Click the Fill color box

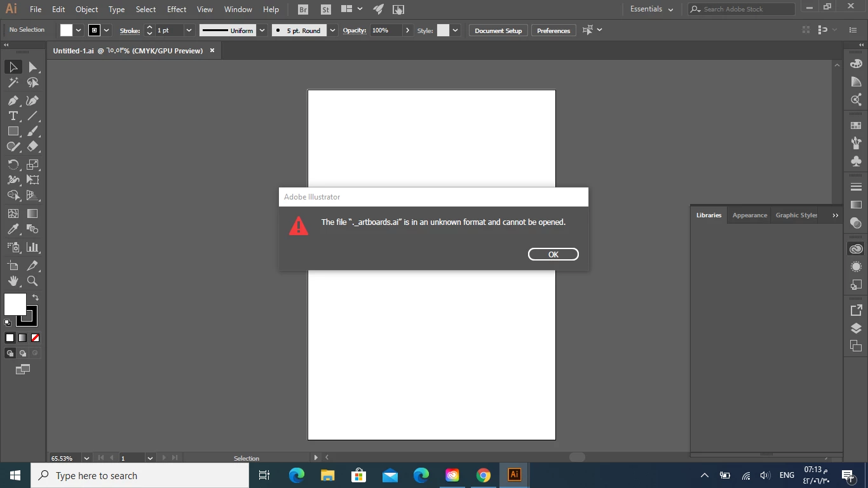pos(15,304)
